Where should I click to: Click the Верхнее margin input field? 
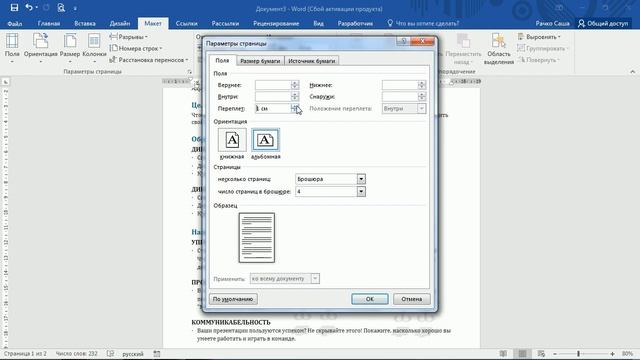pos(273,85)
